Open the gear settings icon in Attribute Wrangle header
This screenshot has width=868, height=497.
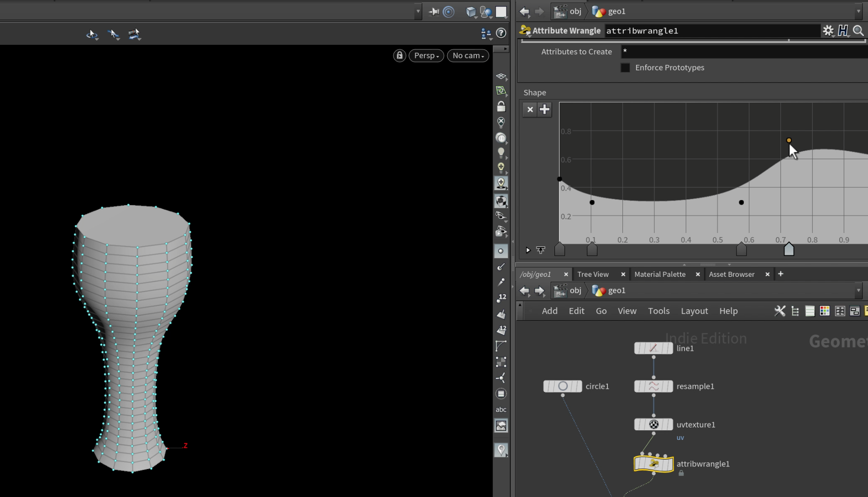(828, 31)
